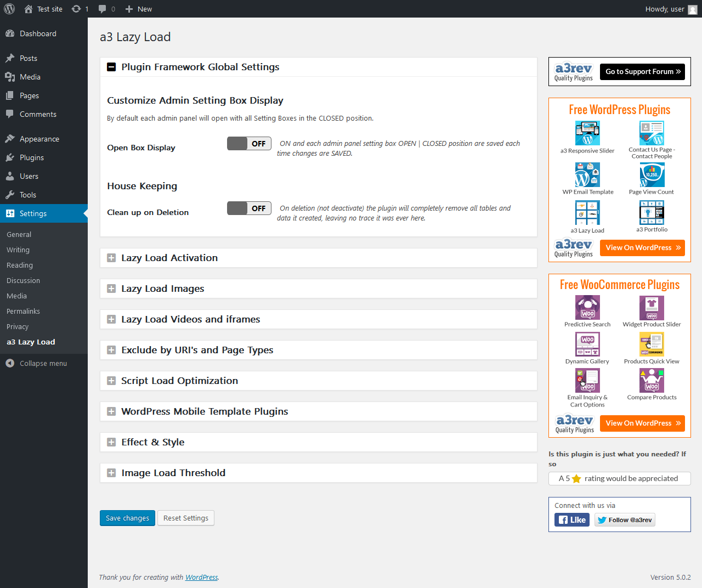Image resolution: width=702 pixels, height=588 pixels.
Task: Click the Appearance paintbrush icon
Action: click(x=10, y=139)
